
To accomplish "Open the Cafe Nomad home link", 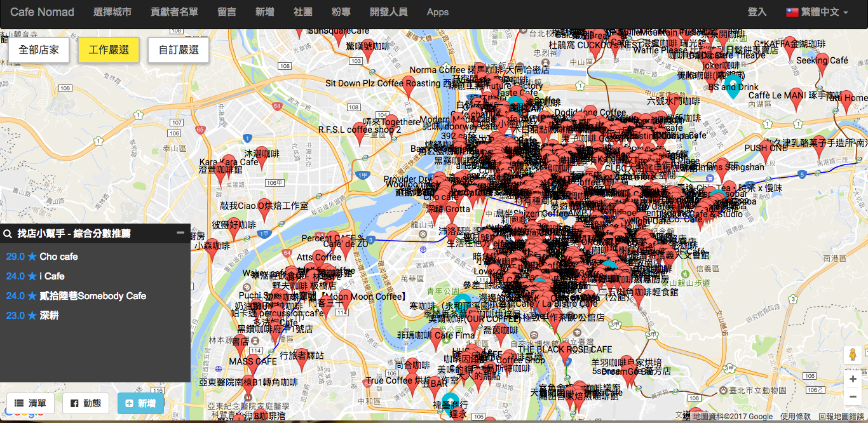I will point(42,12).
